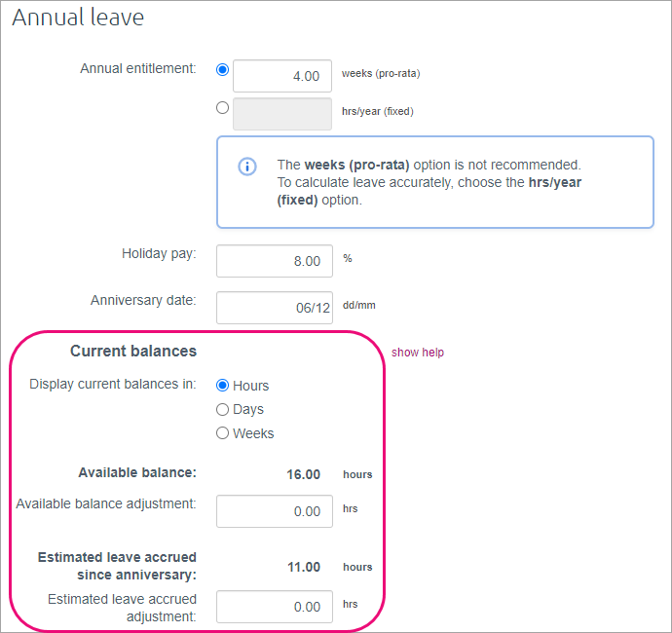Click the dd/mm format hint
Image resolution: width=672 pixels, height=633 pixels.
(x=358, y=306)
